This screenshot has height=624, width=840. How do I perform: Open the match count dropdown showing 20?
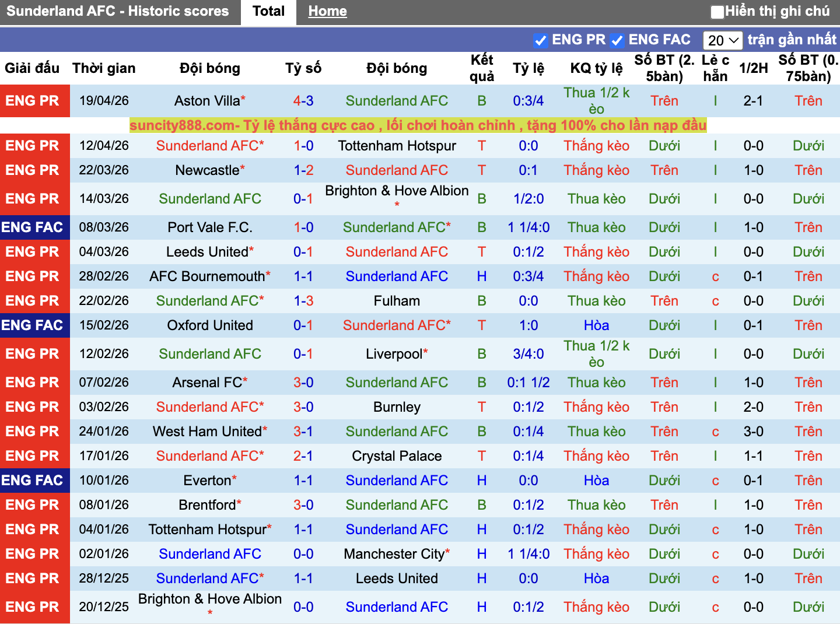[x=722, y=40]
